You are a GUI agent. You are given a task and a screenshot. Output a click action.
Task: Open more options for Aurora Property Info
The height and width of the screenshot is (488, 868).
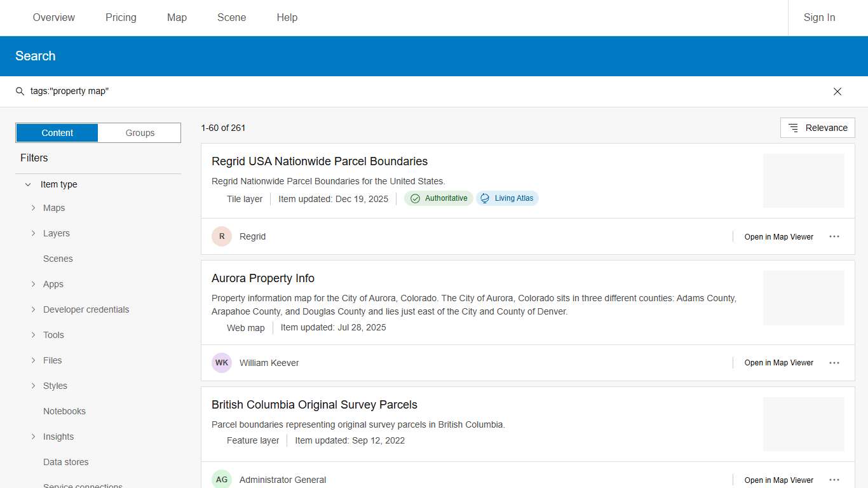(x=834, y=363)
